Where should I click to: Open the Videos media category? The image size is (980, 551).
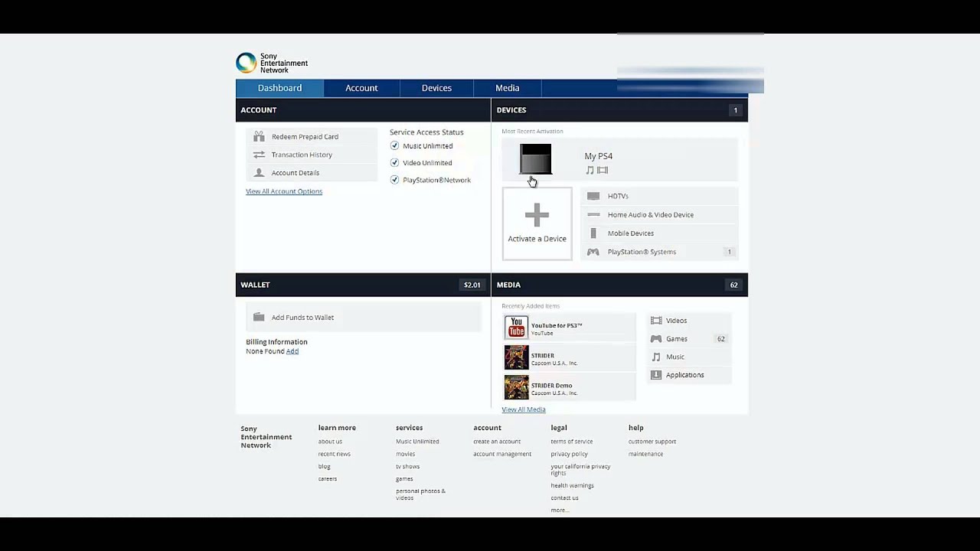[677, 321]
